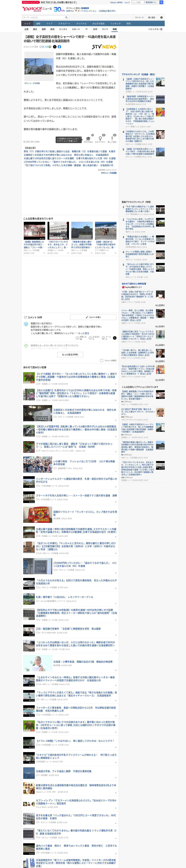Open the 速報 main navigation tab
Viewport: 186px width, 868px height.
tap(38, 24)
